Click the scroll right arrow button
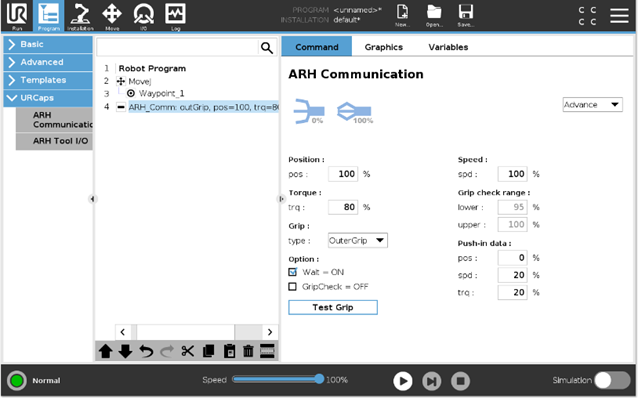 pos(270,332)
